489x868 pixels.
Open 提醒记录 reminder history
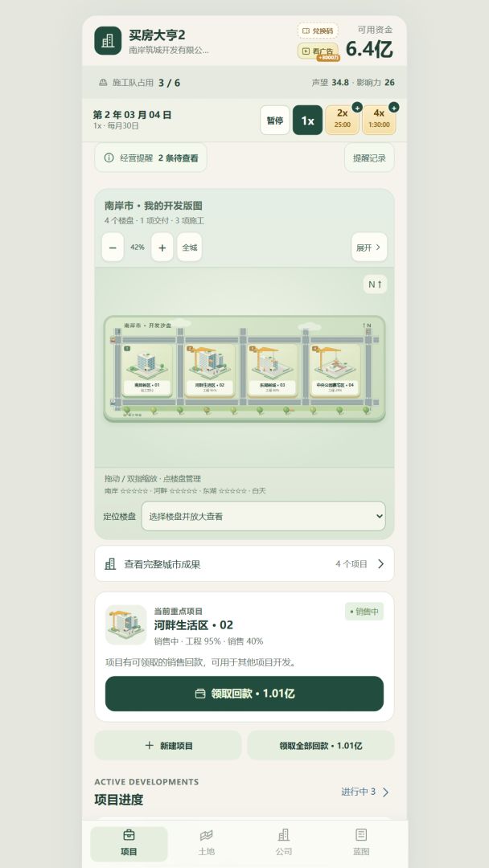click(x=369, y=158)
